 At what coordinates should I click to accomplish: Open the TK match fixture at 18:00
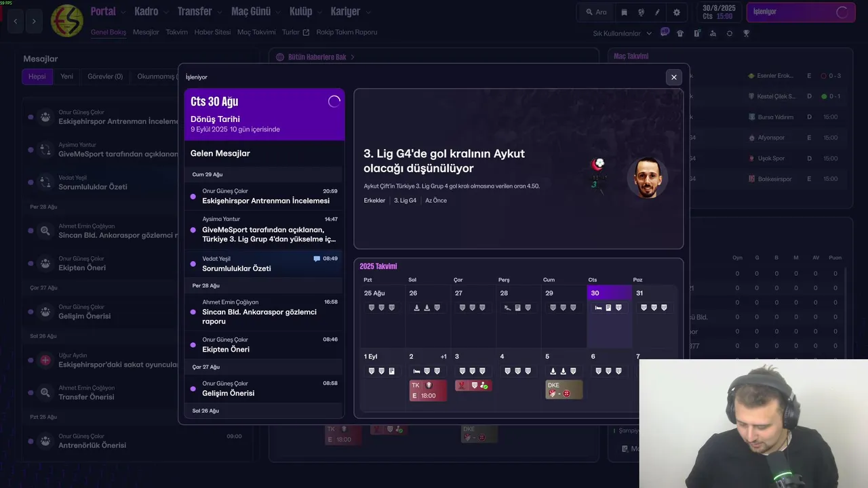tap(428, 390)
